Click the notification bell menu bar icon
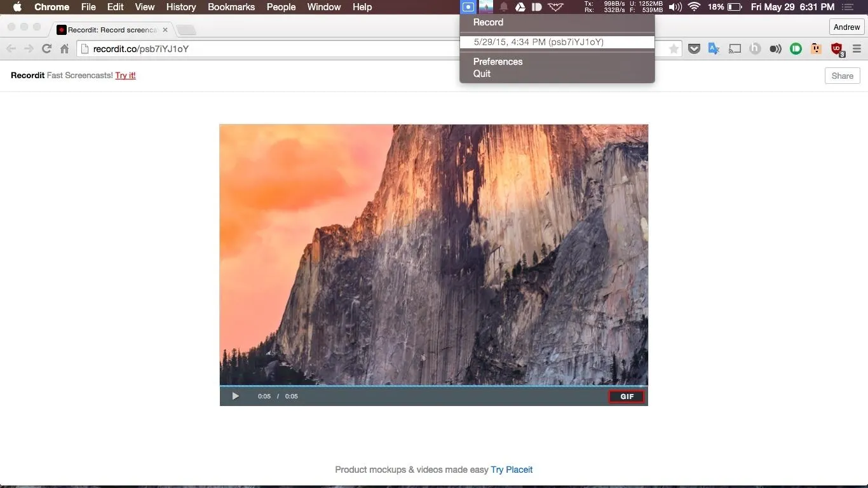868x488 pixels. click(503, 7)
